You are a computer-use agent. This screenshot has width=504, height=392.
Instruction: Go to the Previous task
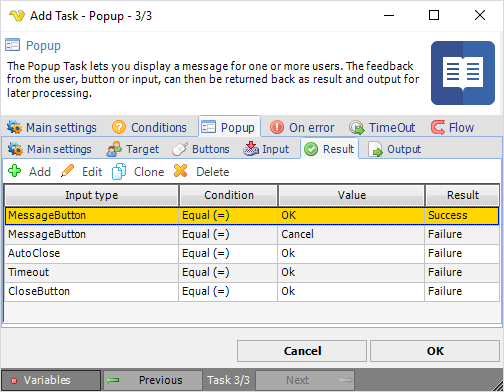(153, 380)
